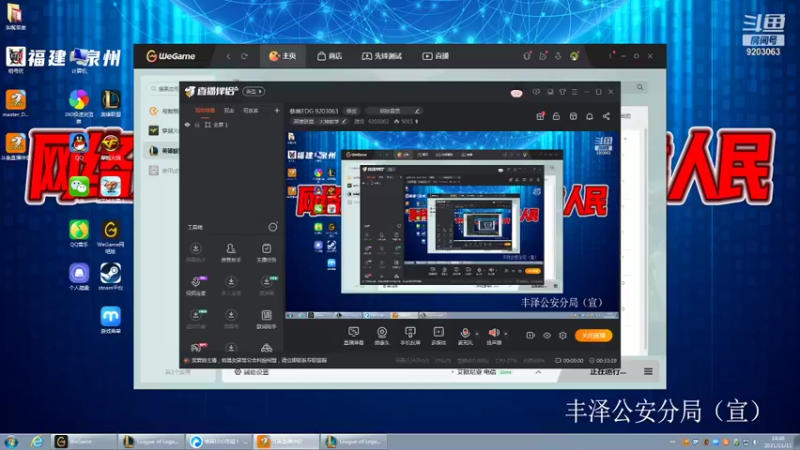Click the unlock padlock icon in header
Image resolution: width=800 pixels, height=450 pixels.
pos(556,116)
